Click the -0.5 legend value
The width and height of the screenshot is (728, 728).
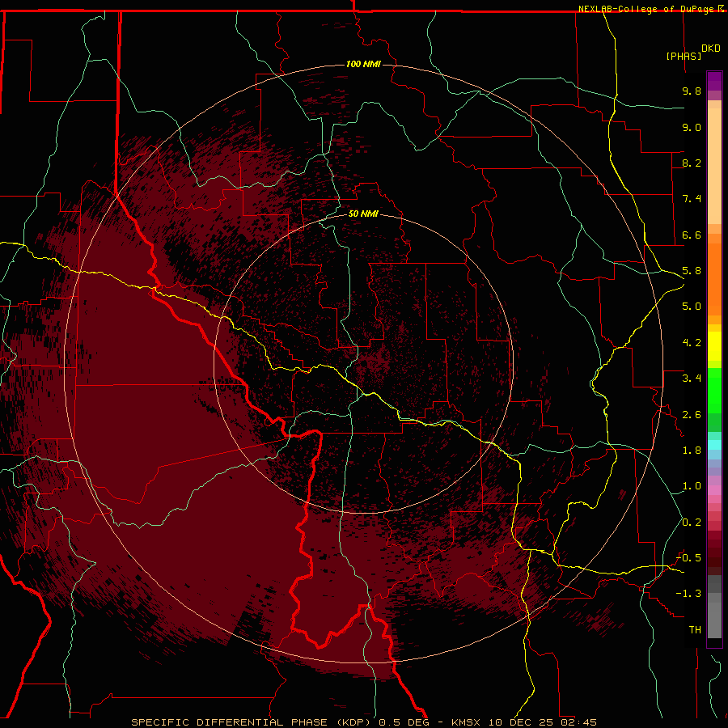coord(688,558)
